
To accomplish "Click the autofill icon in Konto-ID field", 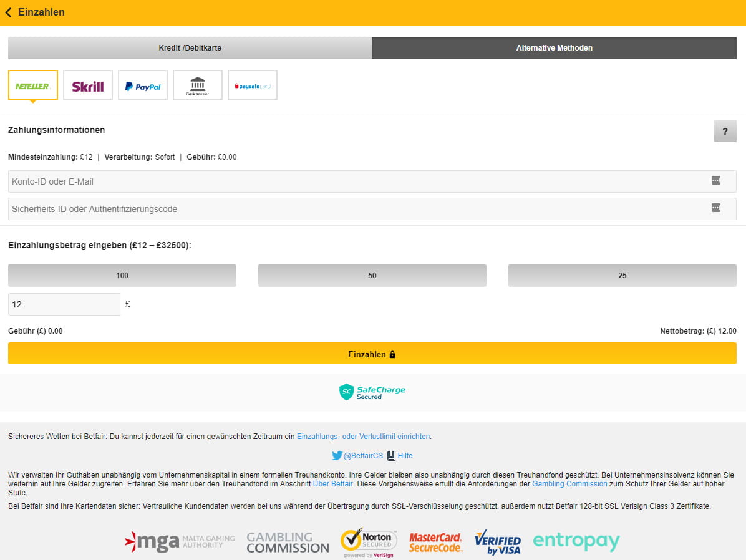I will (716, 180).
